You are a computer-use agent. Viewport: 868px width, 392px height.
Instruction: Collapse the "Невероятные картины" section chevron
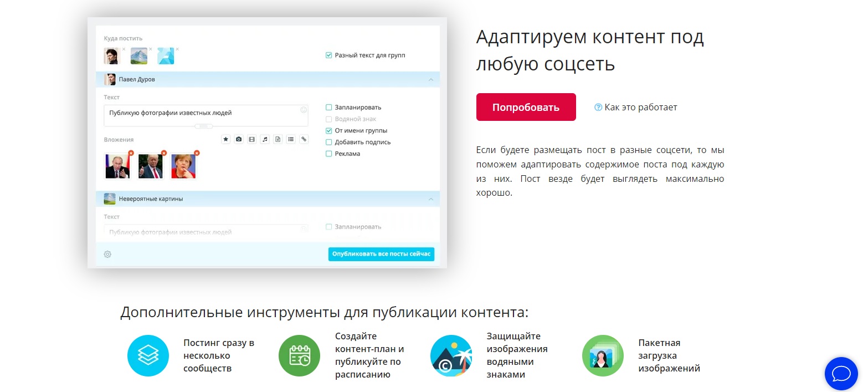430,198
